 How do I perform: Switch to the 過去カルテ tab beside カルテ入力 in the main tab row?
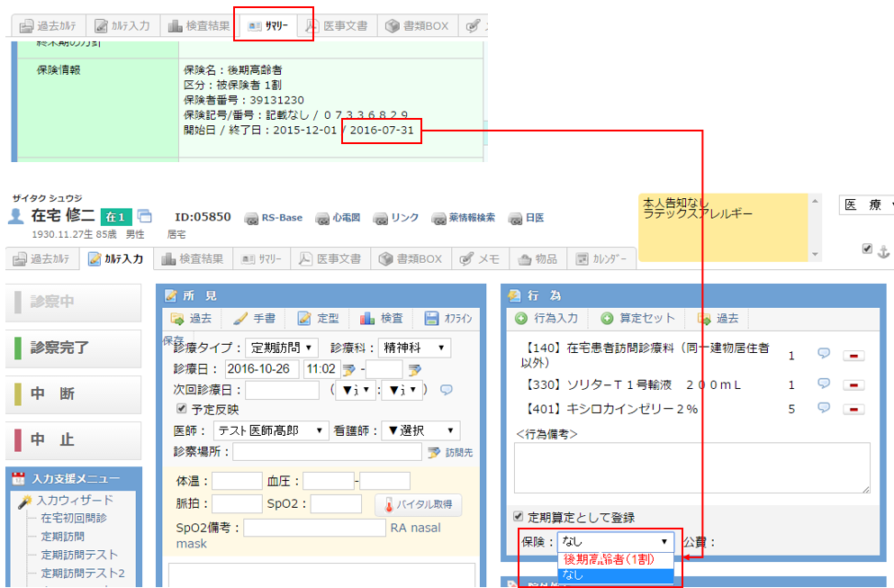pyautogui.click(x=41, y=259)
